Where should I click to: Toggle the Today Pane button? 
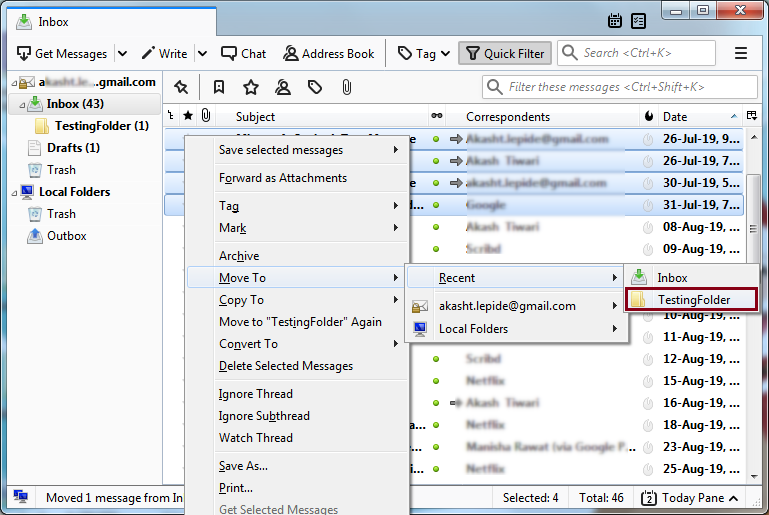pyautogui.click(x=690, y=498)
